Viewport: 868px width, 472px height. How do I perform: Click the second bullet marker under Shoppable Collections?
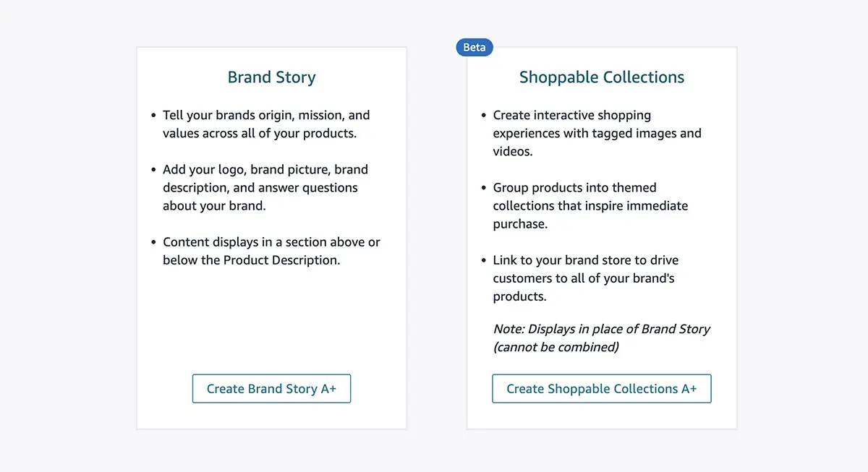pyautogui.click(x=482, y=187)
